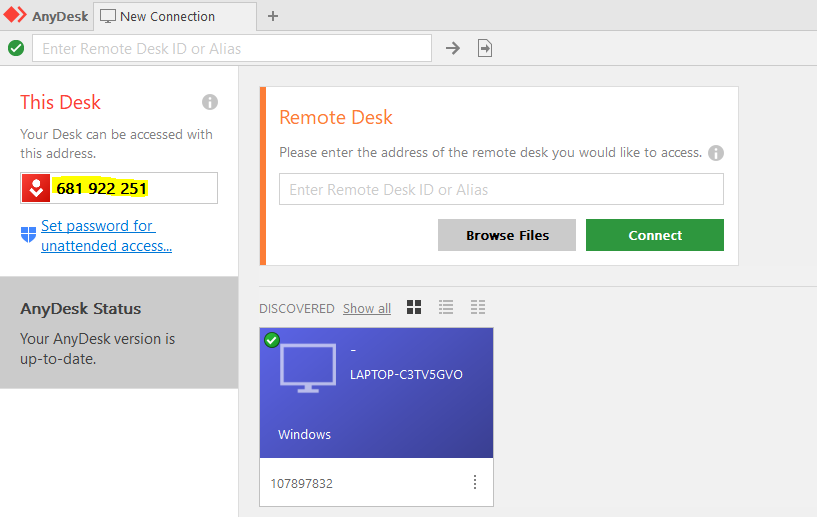
Task: Open the LAPTOP-C3TV5GVO desk thumbnail
Action: [x=376, y=393]
